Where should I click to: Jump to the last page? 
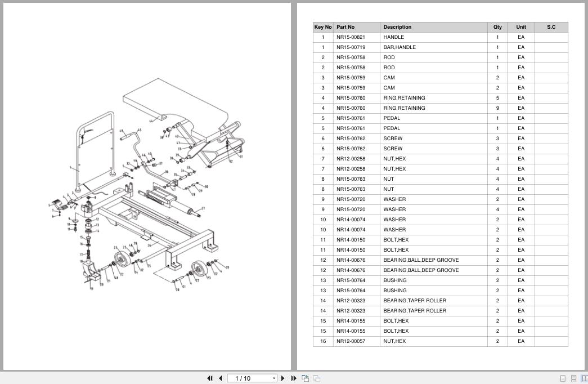tap(294, 378)
